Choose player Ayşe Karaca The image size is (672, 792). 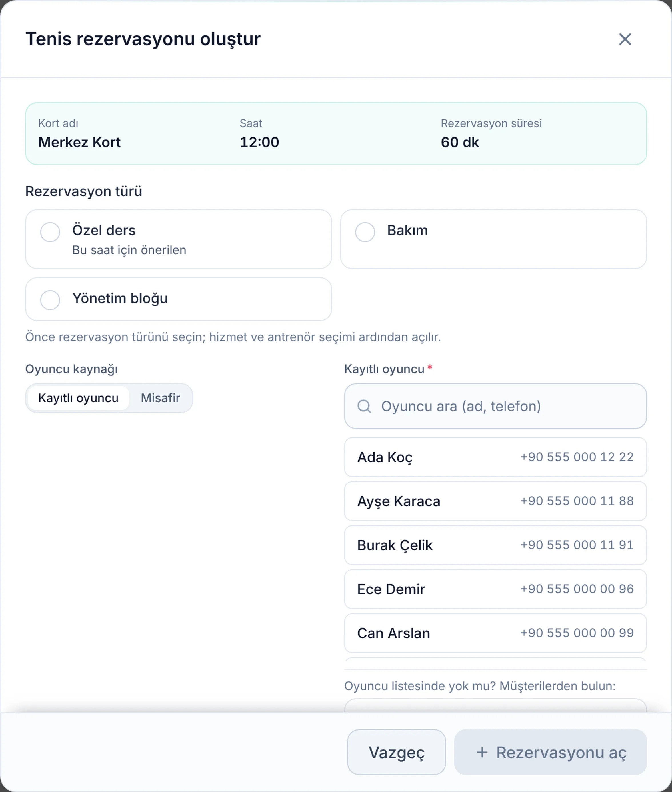pos(495,501)
